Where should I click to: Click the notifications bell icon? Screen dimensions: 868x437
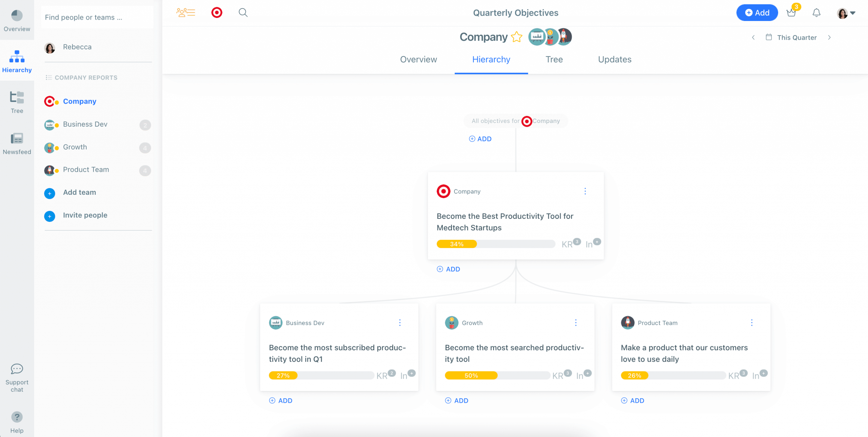[x=816, y=12]
